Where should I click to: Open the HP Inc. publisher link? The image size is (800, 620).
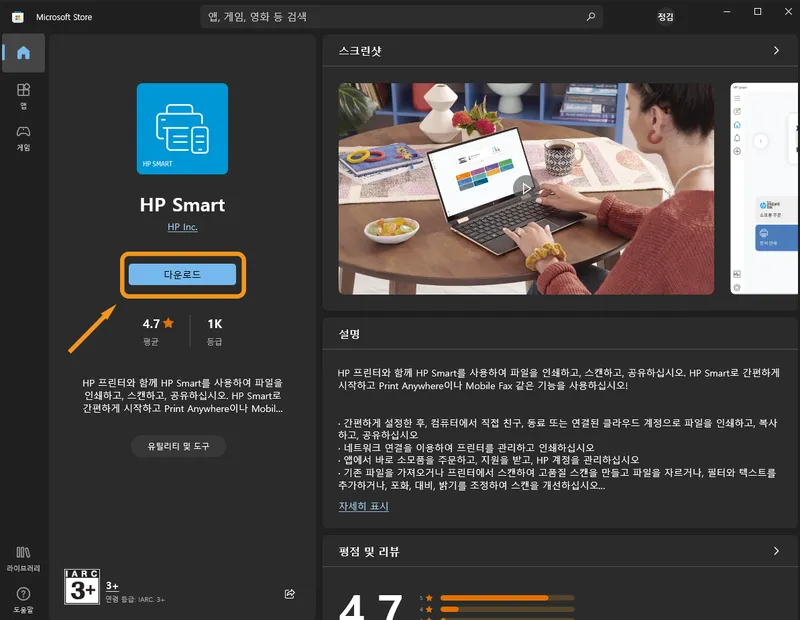[x=182, y=227]
